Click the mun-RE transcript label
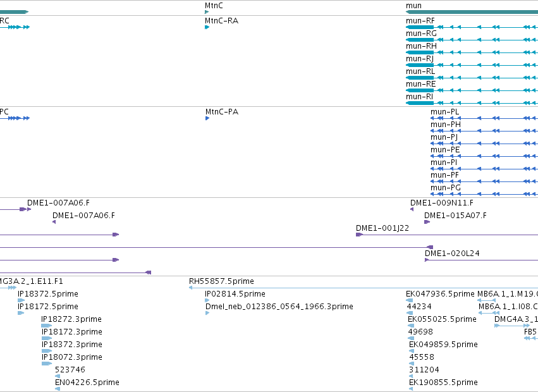538x392 pixels. 420,85
